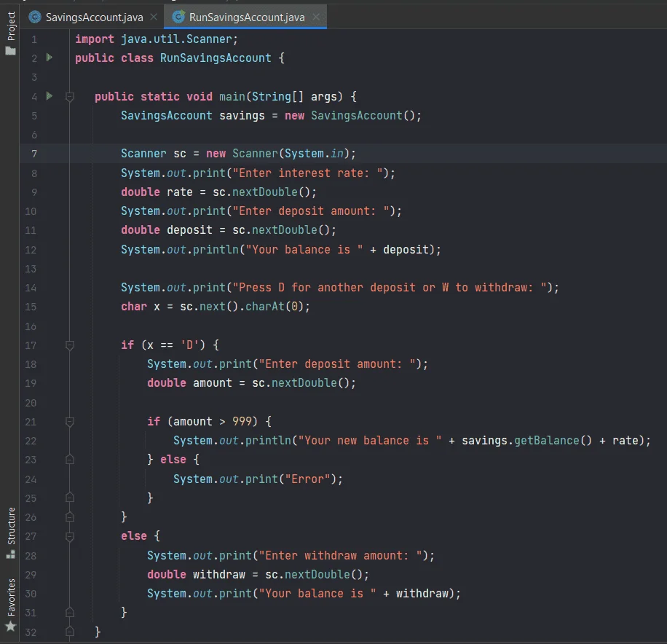Viewport: 667px width, 644px height.
Task: Click 'charAt' method call on line 15
Action: 264,307
